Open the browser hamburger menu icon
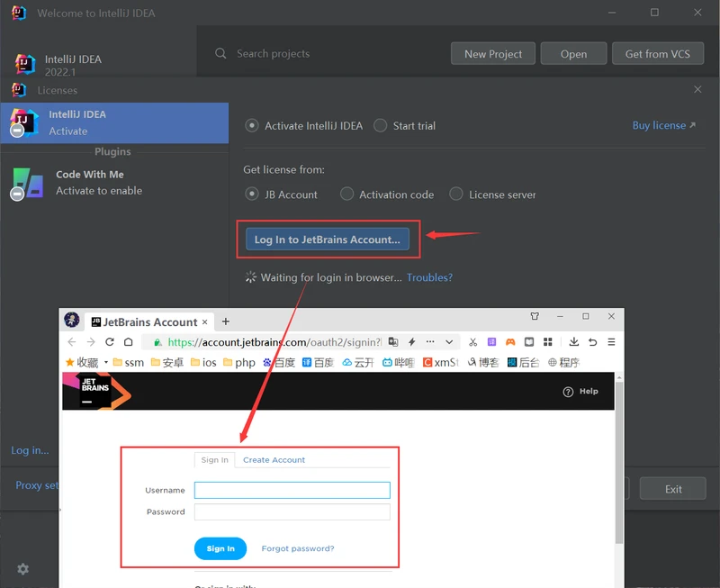The width and height of the screenshot is (720, 588). tap(611, 342)
